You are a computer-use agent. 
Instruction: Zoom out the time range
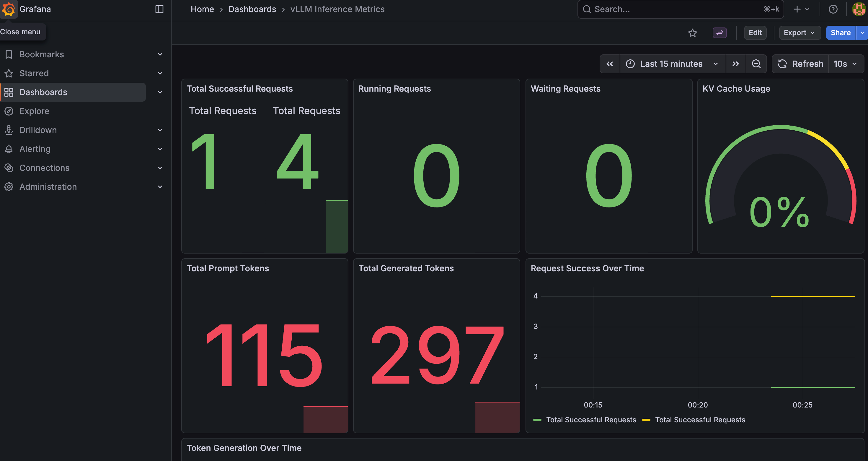click(756, 64)
